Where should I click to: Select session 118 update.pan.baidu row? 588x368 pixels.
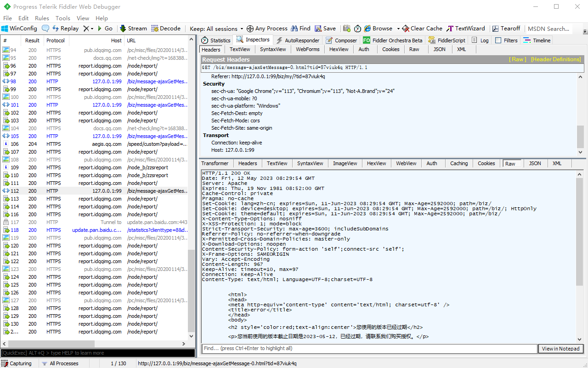pos(94,230)
